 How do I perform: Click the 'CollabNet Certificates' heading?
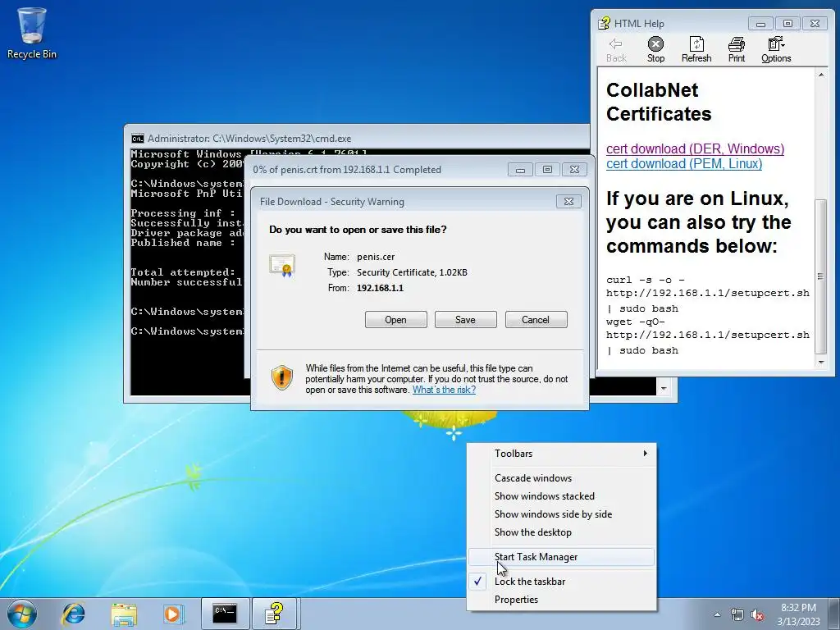(x=659, y=102)
